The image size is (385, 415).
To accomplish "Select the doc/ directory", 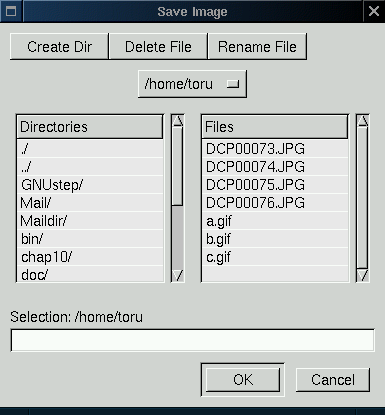I will tap(90, 274).
